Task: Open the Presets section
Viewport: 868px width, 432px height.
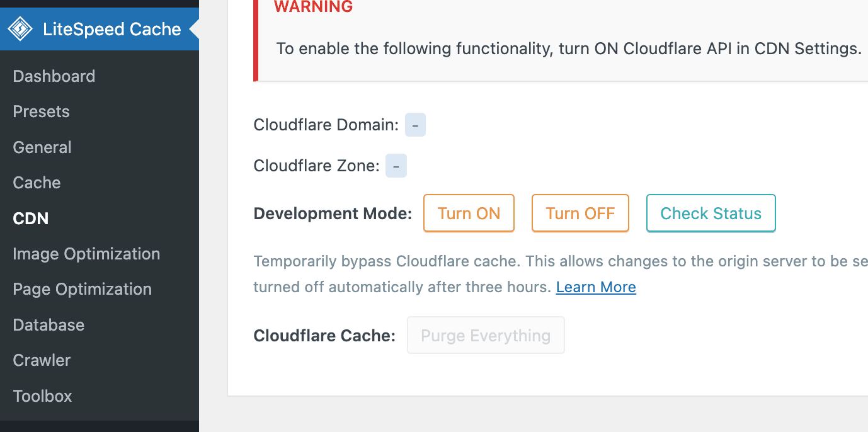Action: (41, 111)
